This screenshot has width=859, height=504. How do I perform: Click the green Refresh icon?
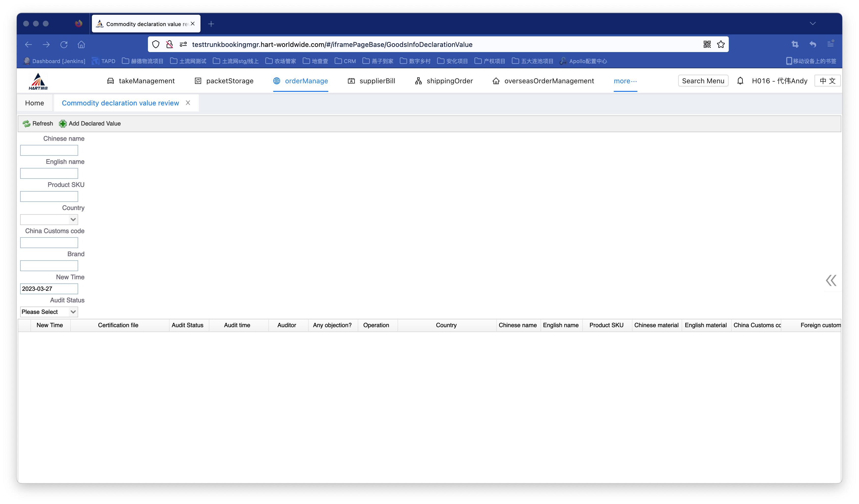pos(27,124)
